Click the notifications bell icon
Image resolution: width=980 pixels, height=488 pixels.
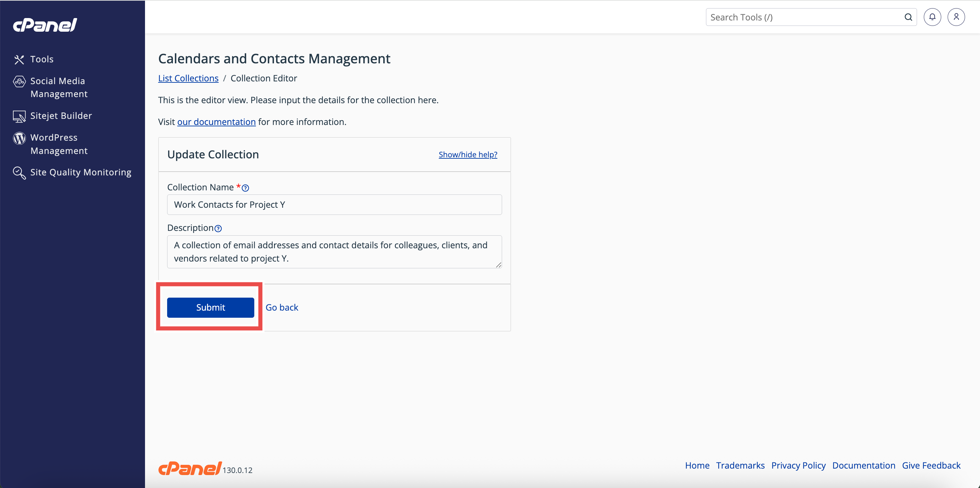pos(932,17)
